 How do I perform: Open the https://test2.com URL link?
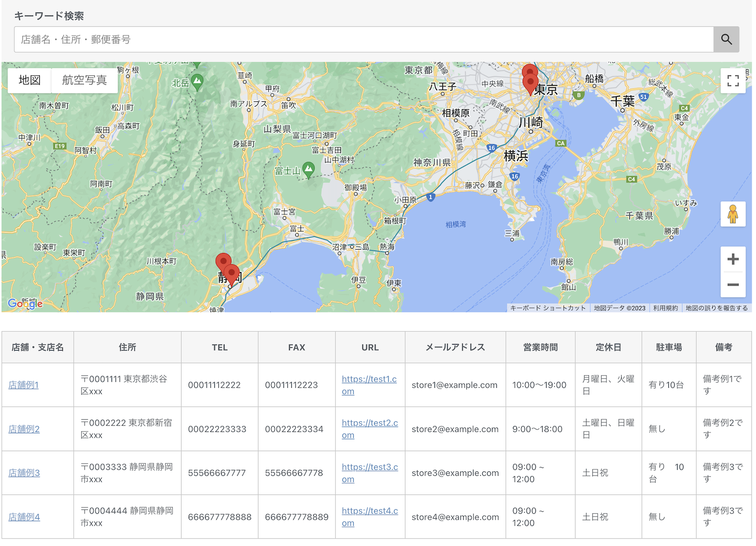369,423
